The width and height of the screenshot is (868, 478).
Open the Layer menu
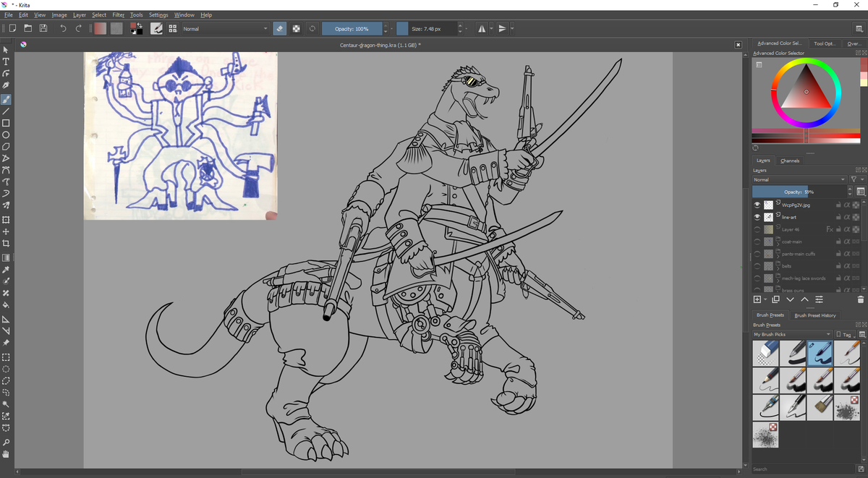[x=80, y=14]
